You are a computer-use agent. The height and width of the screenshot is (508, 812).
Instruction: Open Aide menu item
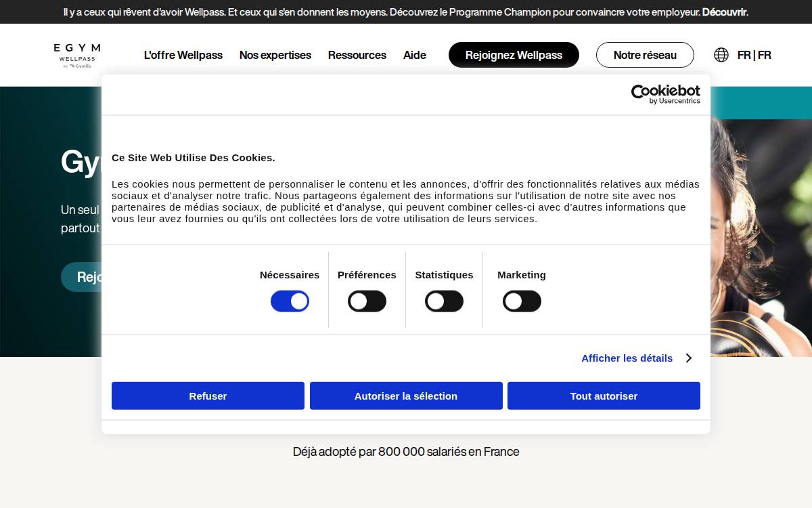tap(415, 55)
